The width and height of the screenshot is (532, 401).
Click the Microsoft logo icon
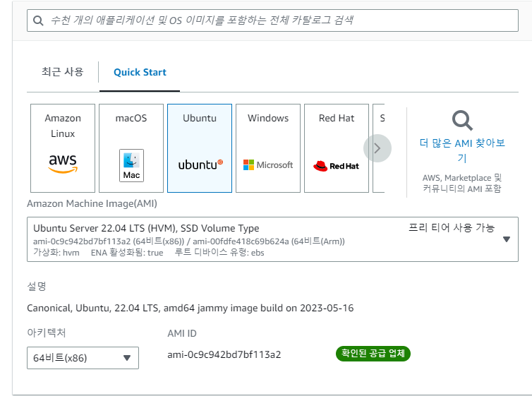pos(268,165)
